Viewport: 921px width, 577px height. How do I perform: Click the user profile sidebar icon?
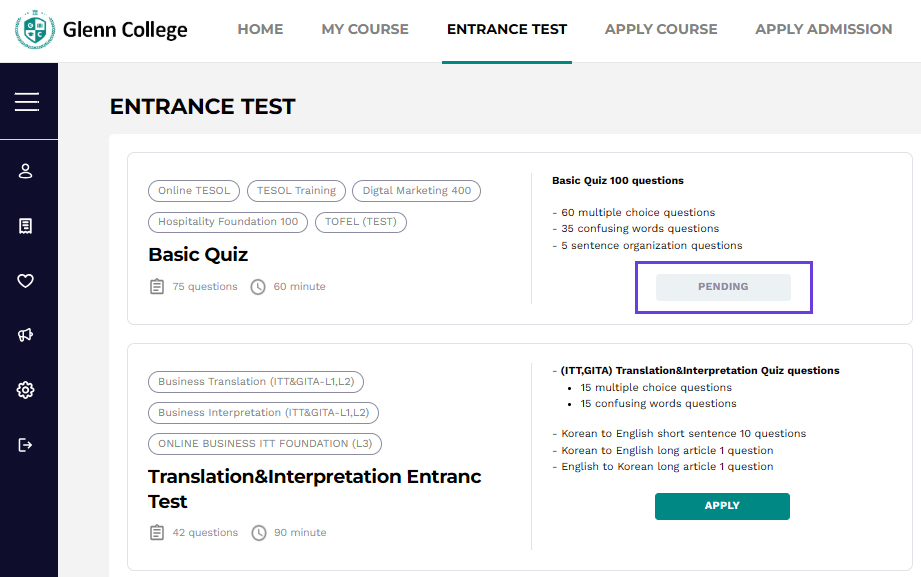26,171
